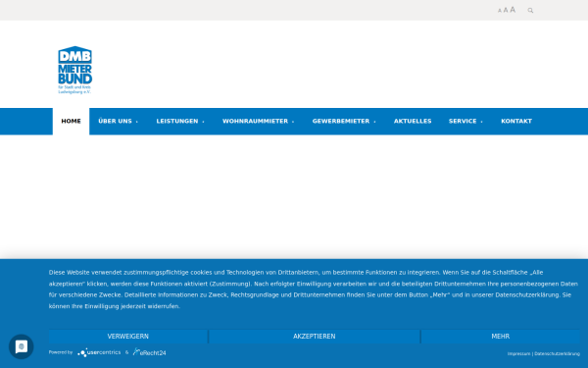Accept cookies with Akzeptieren button

[x=315, y=337]
